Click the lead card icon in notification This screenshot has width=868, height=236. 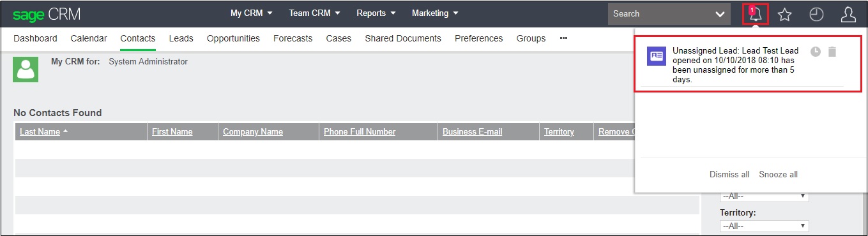point(655,55)
